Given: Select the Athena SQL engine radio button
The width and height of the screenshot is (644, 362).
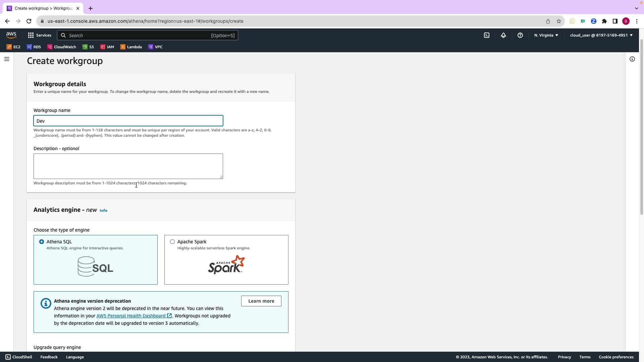Looking at the screenshot, I should point(42,242).
